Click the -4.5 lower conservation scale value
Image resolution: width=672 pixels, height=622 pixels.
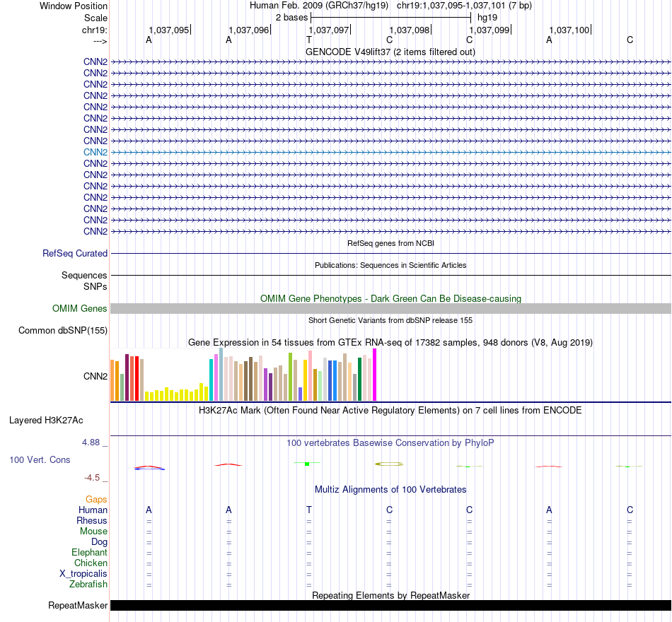[92, 477]
